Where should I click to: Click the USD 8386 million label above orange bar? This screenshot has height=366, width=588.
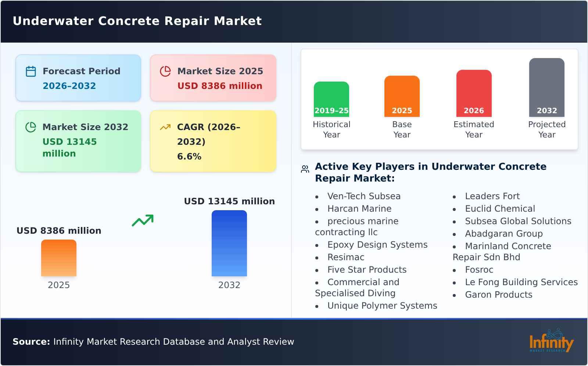point(59,231)
